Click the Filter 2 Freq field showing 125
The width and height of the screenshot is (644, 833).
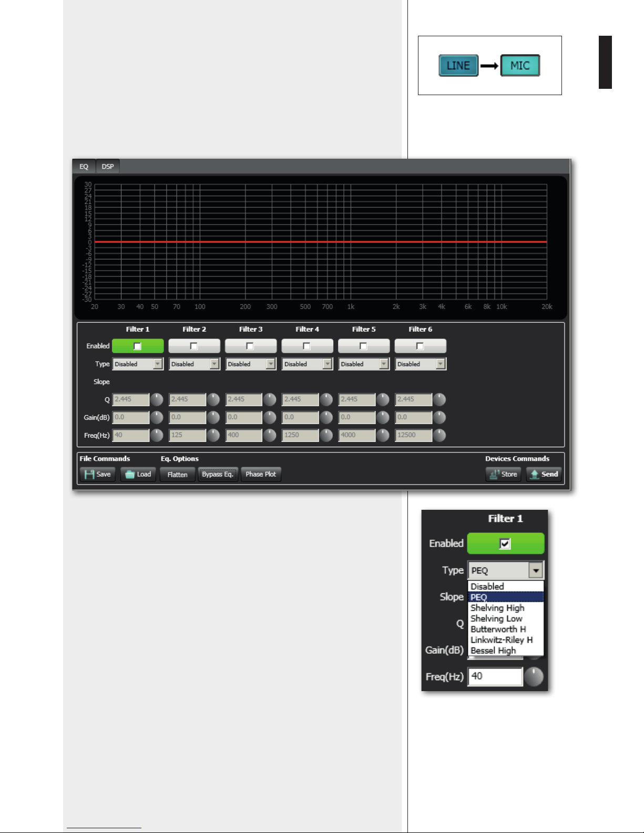pyautogui.click(x=188, y=435)
